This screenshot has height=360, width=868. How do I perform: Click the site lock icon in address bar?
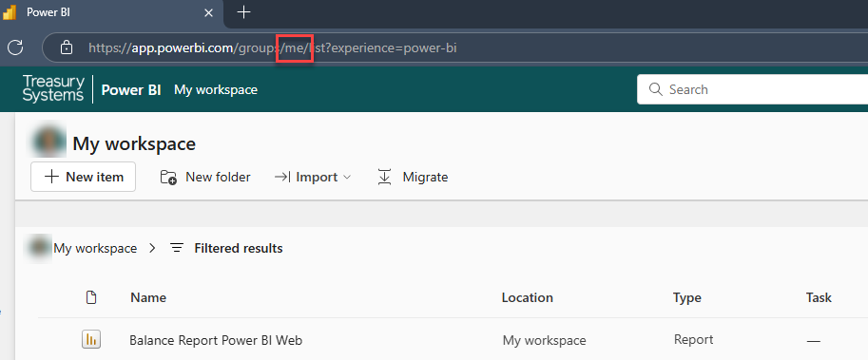point(67,47)
